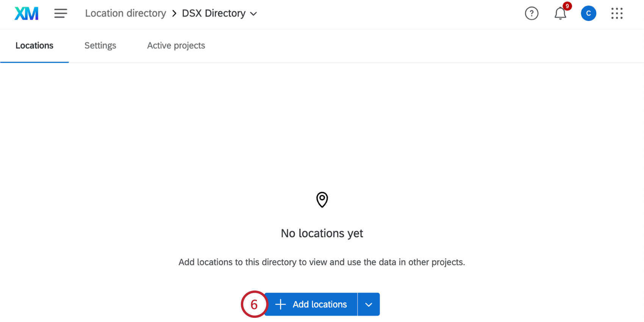
Task: Click the XM logo
Action: pos(27,14)
